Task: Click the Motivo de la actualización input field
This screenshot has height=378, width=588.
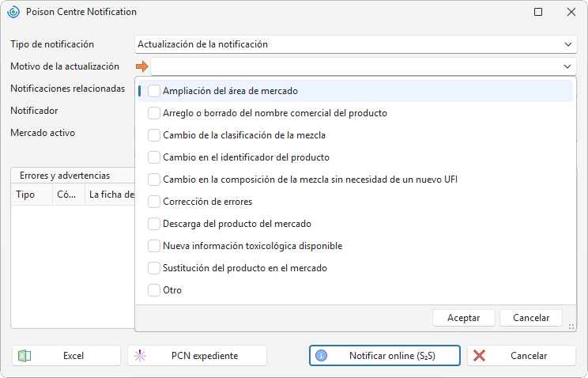Action: pyautogui.click(x=364, y=66)
